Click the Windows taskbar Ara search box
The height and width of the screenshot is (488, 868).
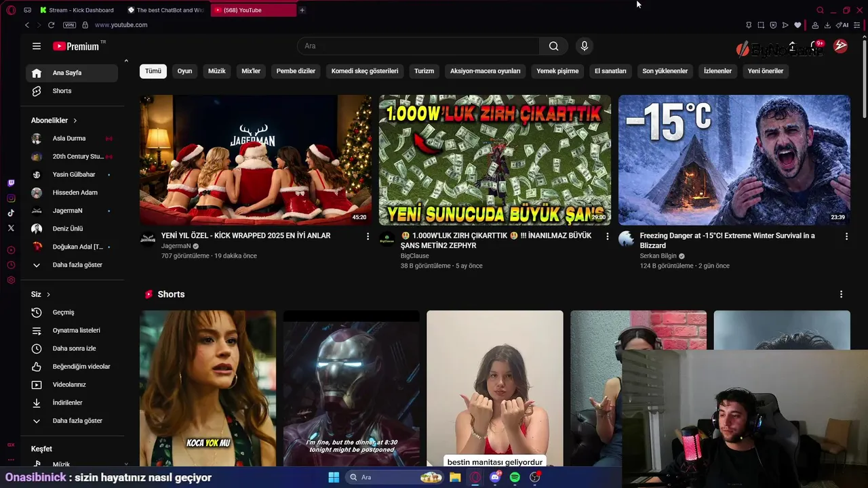point(395,477)
